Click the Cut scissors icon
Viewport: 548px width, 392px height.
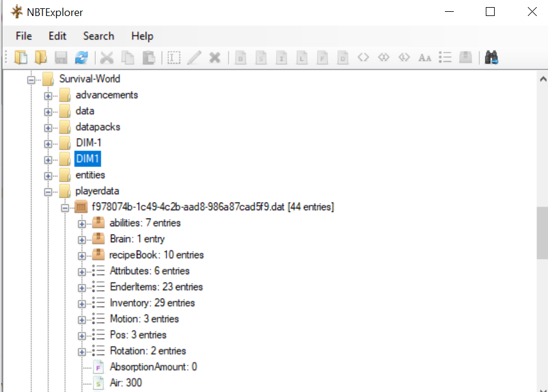click(107, 57)
